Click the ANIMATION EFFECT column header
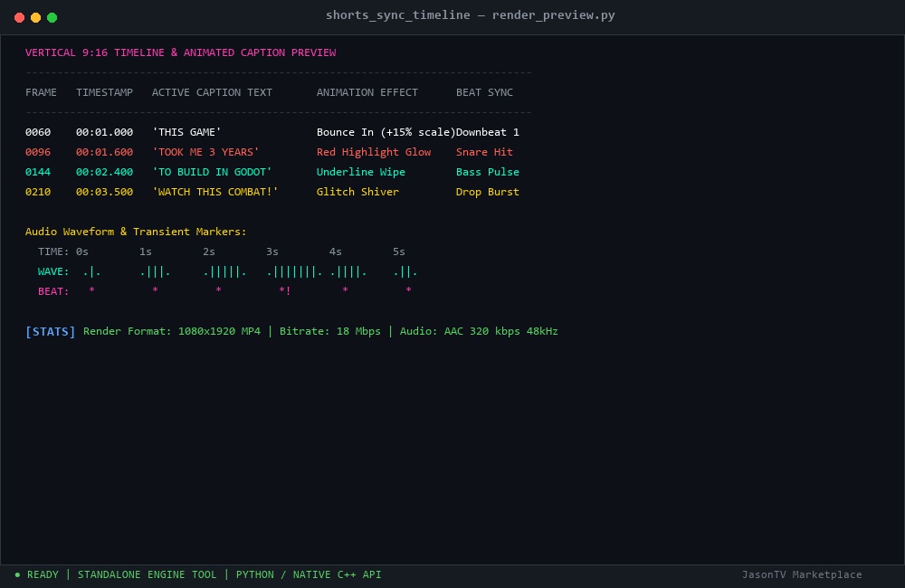This screenshot has width=905, height=588. pyautogui.click(x=367, y=92)
